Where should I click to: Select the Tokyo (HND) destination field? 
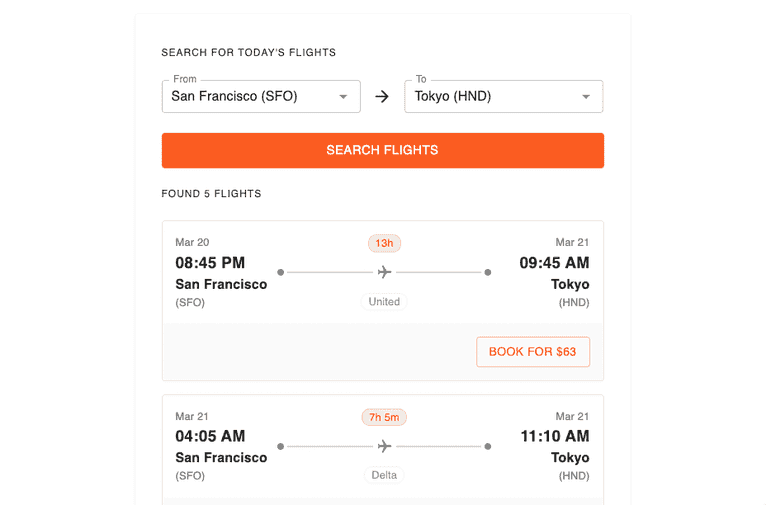490,97
